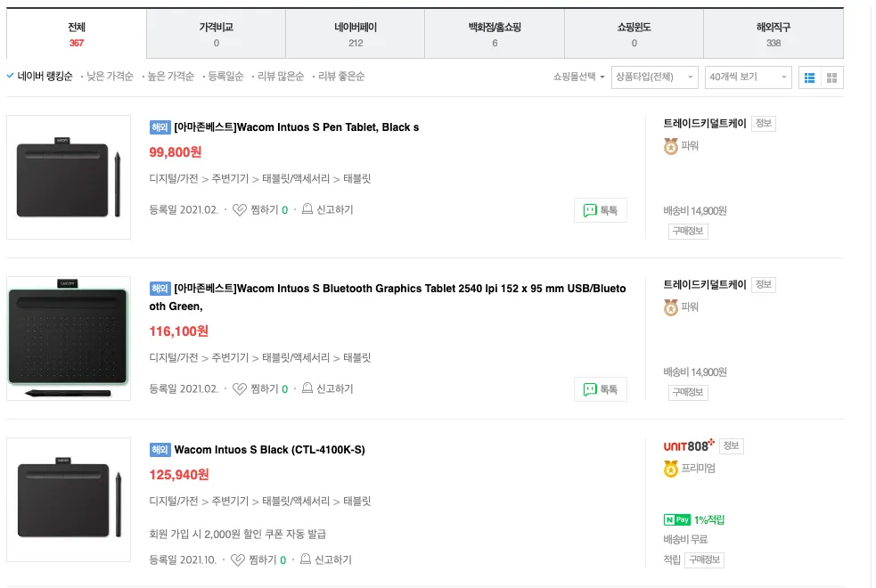Click the green Bluetooth tablet thumbnail
876x588 pixels.
point(69,339)
